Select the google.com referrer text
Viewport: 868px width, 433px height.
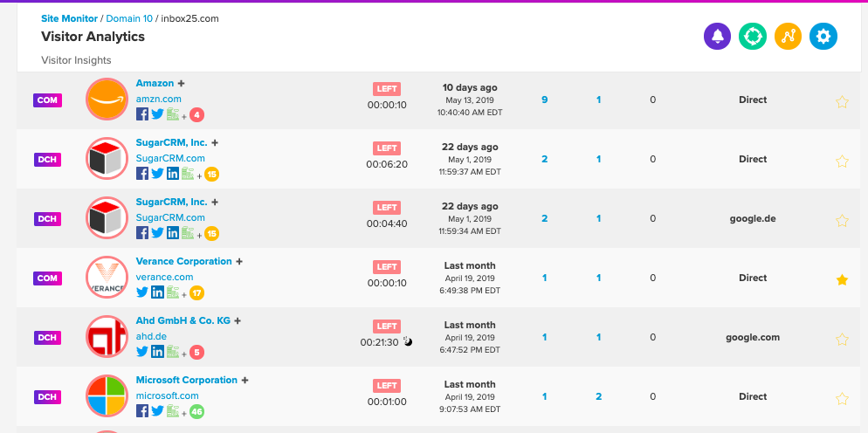pos(753,337)
